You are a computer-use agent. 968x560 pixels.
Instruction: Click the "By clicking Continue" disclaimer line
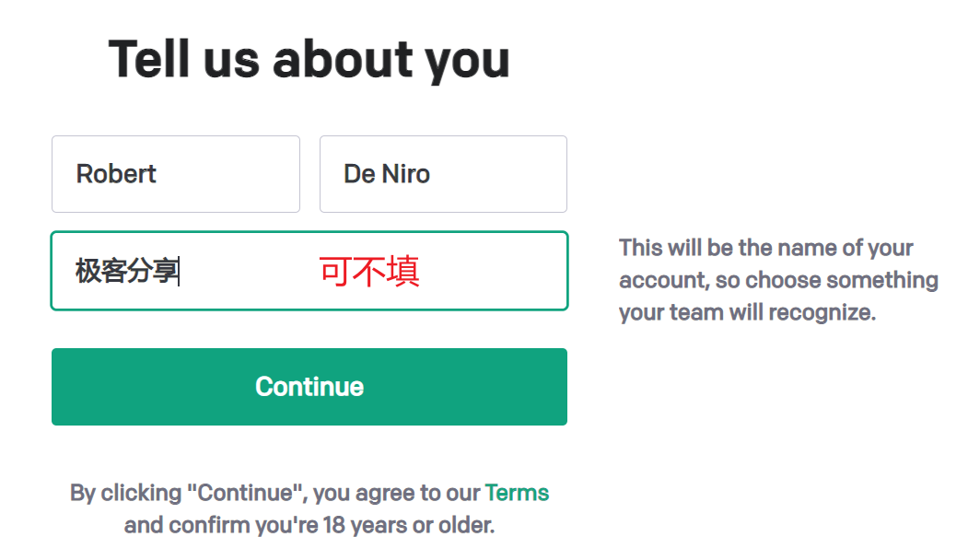click(309, 493)
